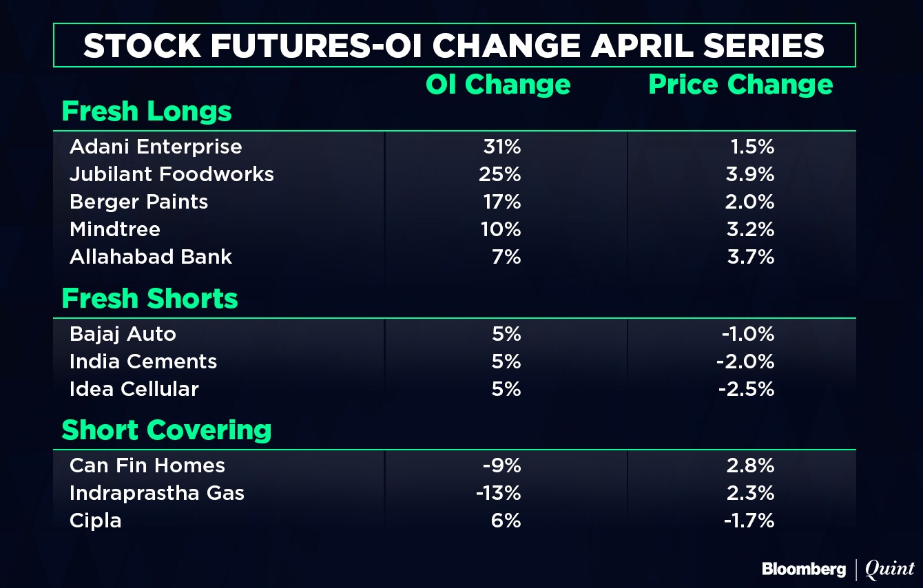Viewport: 923px width, 588px height.
Task: Click the Jubilant Foodworks stock name
Action: pyautogui.click(x=172, y=174)
